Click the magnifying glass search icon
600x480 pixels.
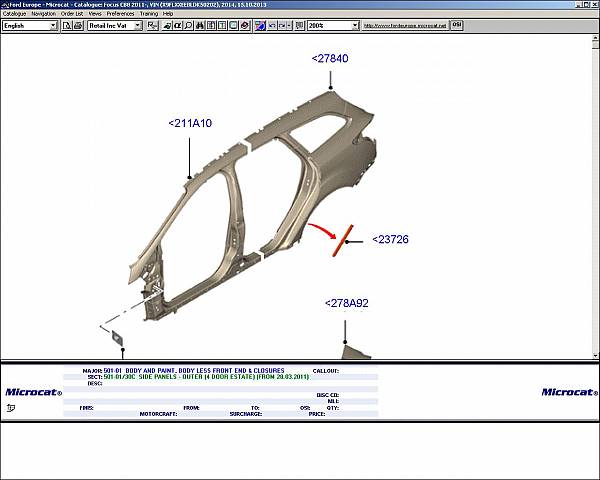tap(188, 26)
